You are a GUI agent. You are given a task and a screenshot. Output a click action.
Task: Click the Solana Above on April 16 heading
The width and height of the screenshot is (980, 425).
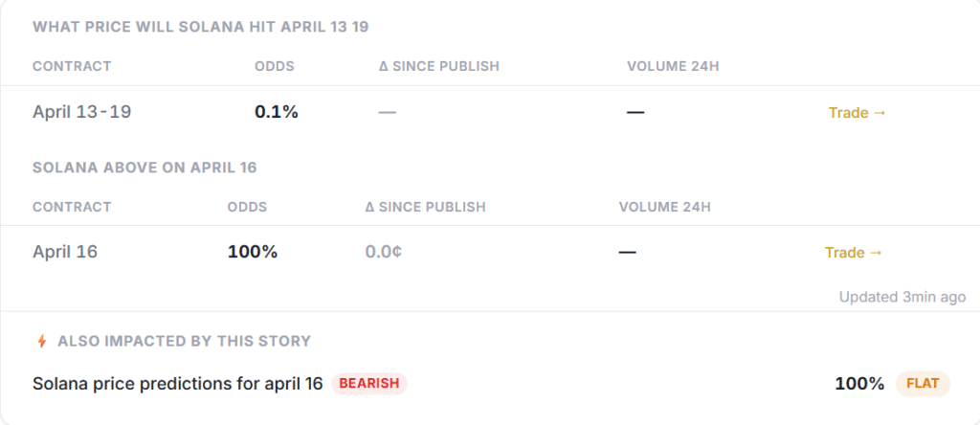tap(145, 168)
